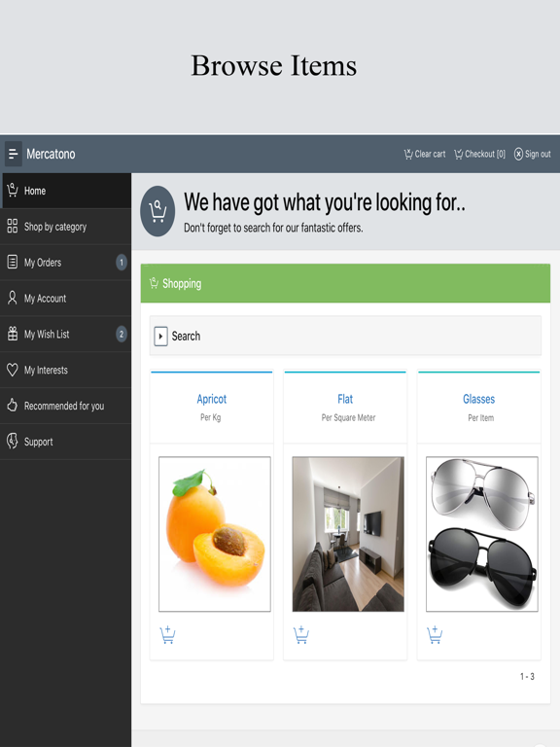
Task: Click the Checkout cart icon
Action: (x=459, y=154)
